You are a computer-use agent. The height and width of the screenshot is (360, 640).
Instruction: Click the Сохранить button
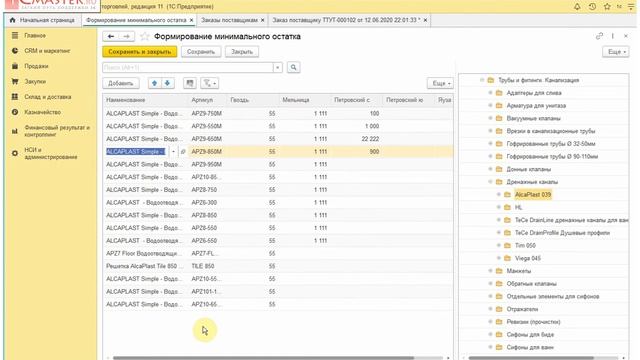coord(201,52)
